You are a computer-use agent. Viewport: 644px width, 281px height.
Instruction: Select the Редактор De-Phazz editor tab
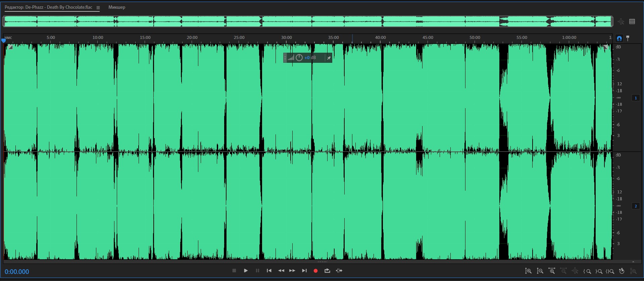[x=48, y=7]
